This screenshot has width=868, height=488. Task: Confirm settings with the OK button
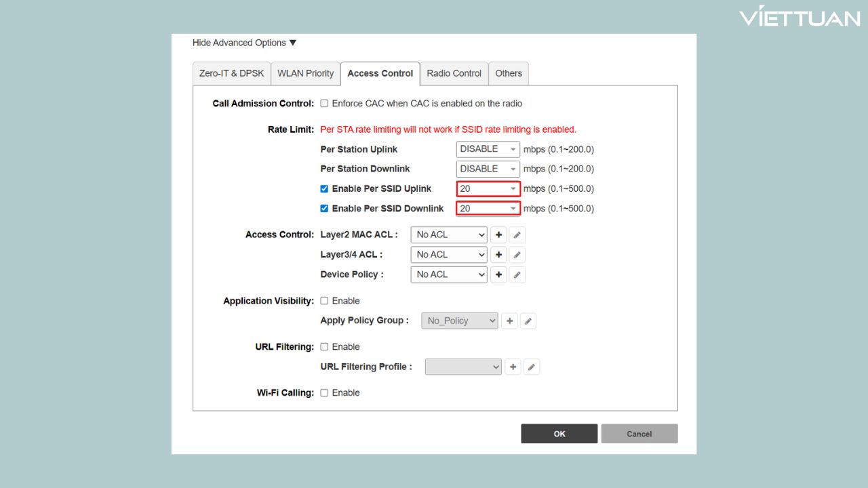click(x=559, y=433)
